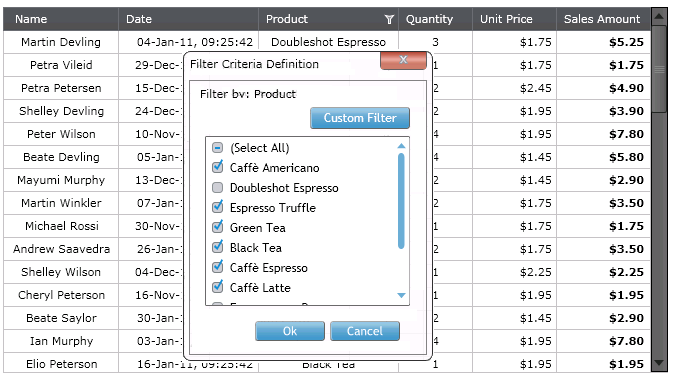673x377 pixels.
Task: Select the Beate Saylor name cell
Action: (x=61, y=318)
